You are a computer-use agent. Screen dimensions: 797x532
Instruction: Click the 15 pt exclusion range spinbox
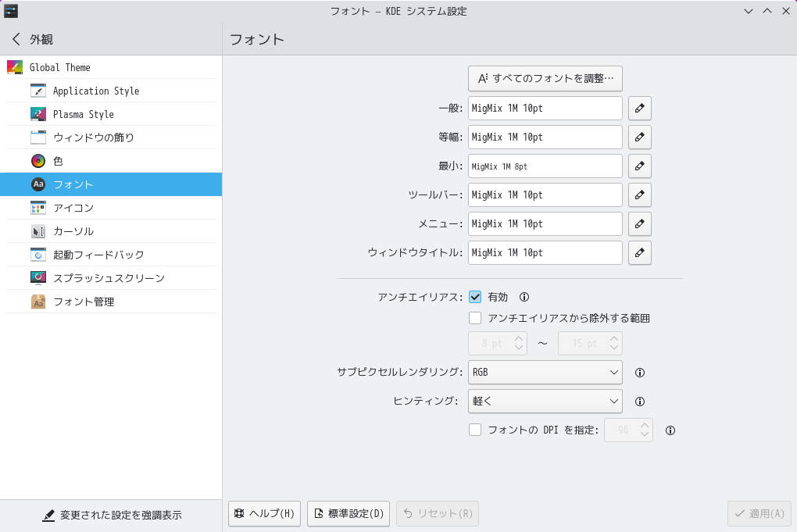pos(590,344)
